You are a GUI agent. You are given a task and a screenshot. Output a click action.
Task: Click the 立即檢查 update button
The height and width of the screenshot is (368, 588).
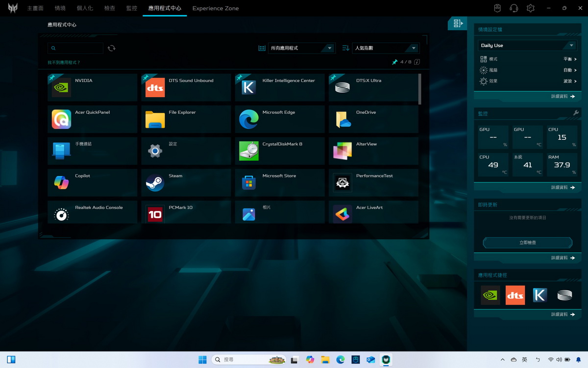click(x=527, y=242)
